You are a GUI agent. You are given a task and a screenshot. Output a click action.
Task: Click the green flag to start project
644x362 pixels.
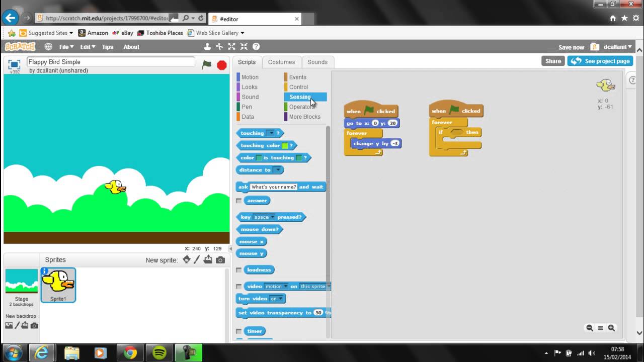click(x=207, y=65)
